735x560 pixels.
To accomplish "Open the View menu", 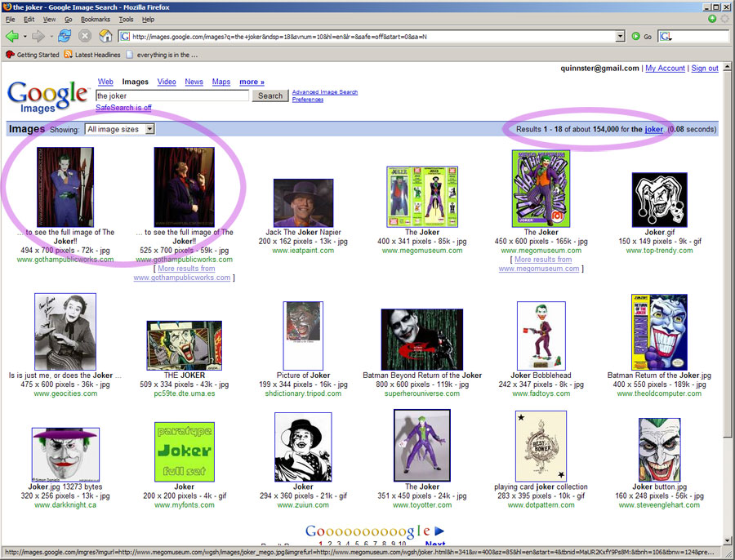I will click(49, 20).
